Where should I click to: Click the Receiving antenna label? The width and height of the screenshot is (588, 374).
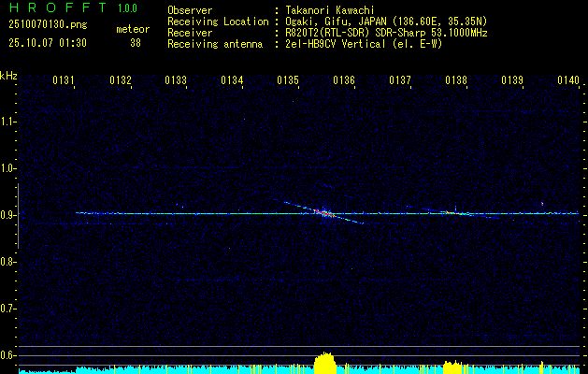[x=215, y=44]
